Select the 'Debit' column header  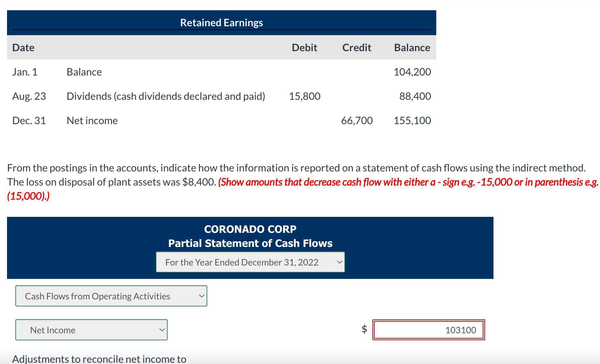coord(304,48)
